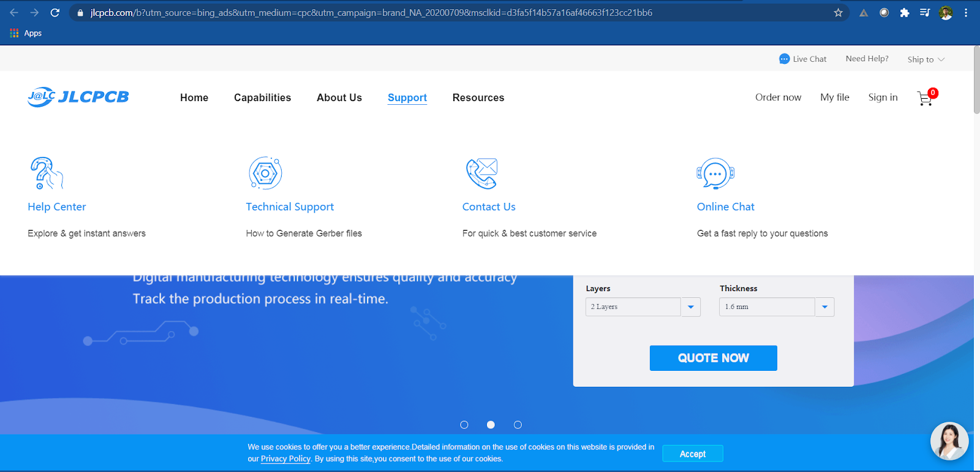Screen dimensions: 980x472
Task: Open the Contact Us link
Action: pos(489,207)
